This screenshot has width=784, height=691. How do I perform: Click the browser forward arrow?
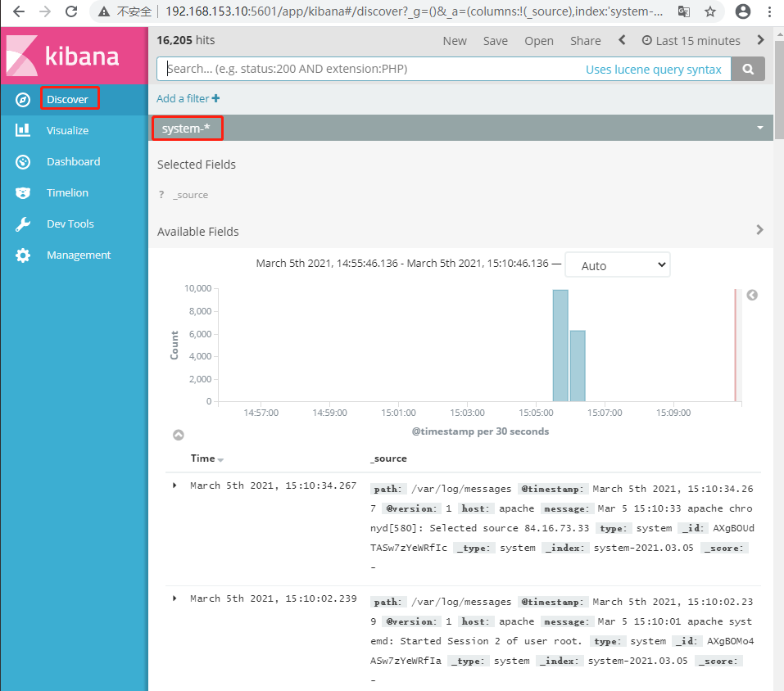pyautogui.click(x=45, y=11)
